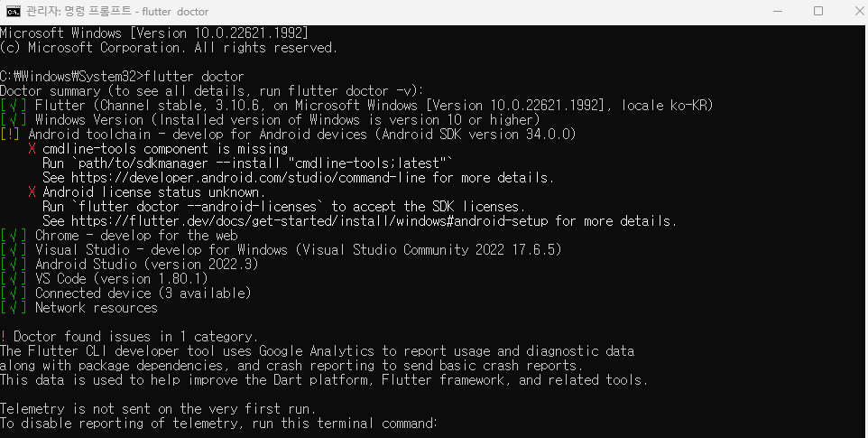Maximize the command prompt window

(x=818, y=11)
